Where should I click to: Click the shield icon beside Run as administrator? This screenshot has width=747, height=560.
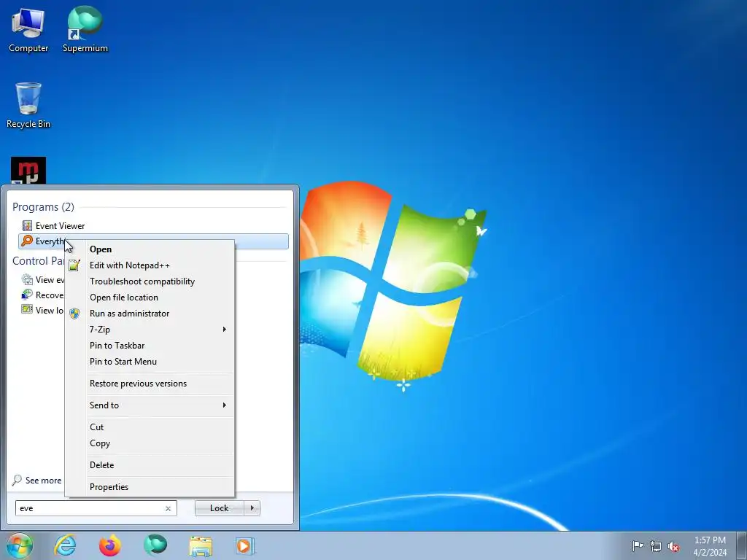coord(74,314)
